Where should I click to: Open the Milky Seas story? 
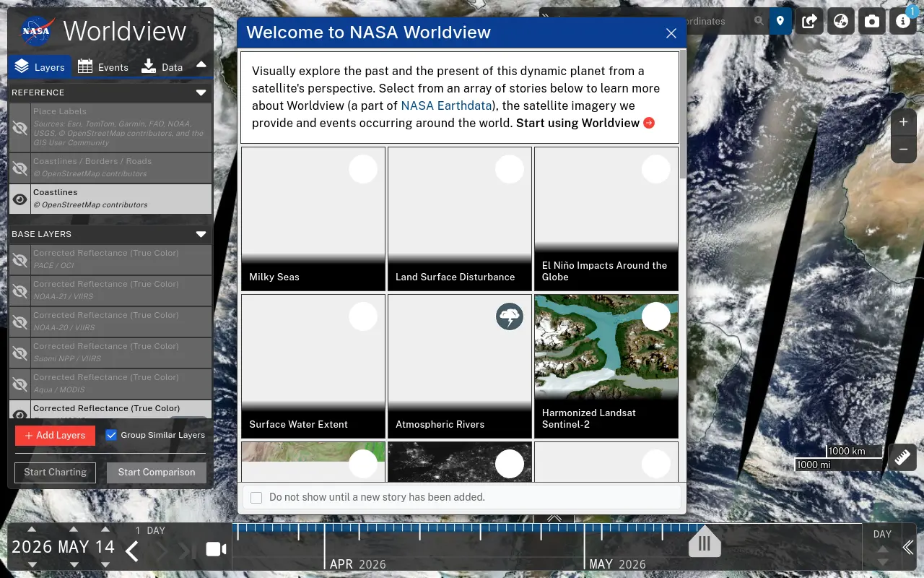(x=313, y=219)
